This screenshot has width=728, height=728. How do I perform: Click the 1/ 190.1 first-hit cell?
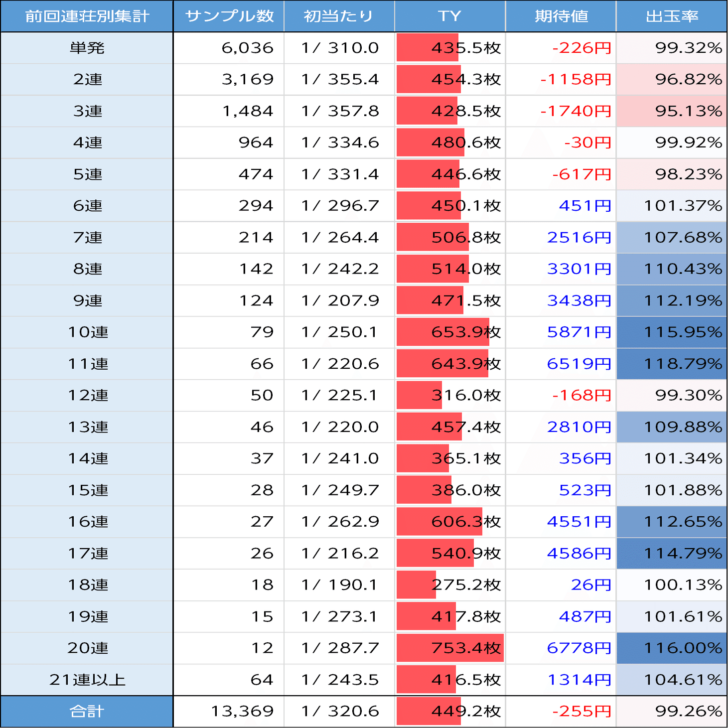339,585
